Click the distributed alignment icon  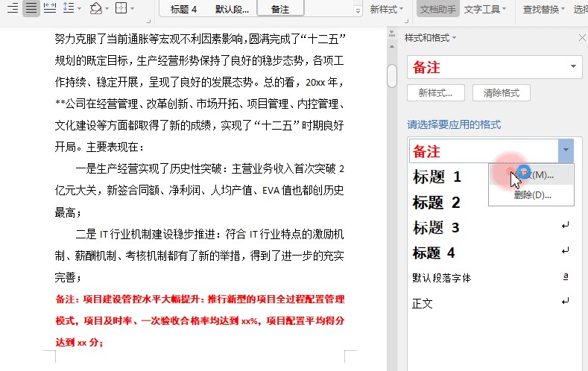coord(50,8)
